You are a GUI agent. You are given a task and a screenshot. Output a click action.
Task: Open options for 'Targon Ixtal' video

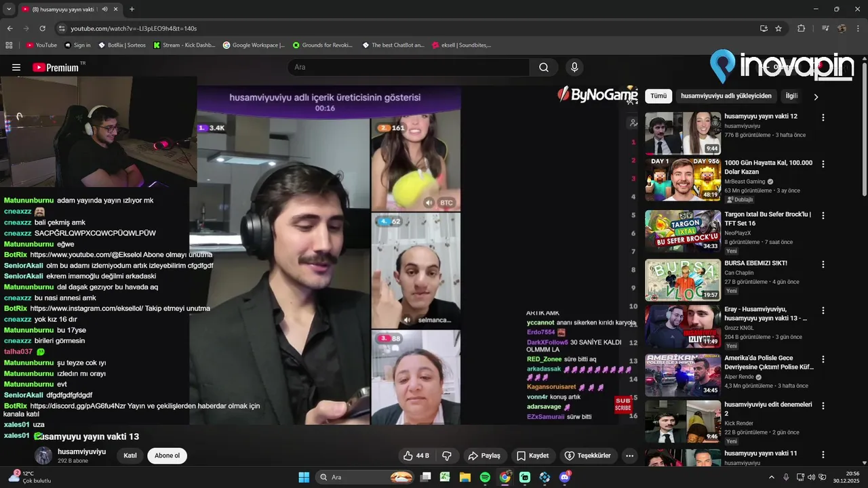point(823,216)
